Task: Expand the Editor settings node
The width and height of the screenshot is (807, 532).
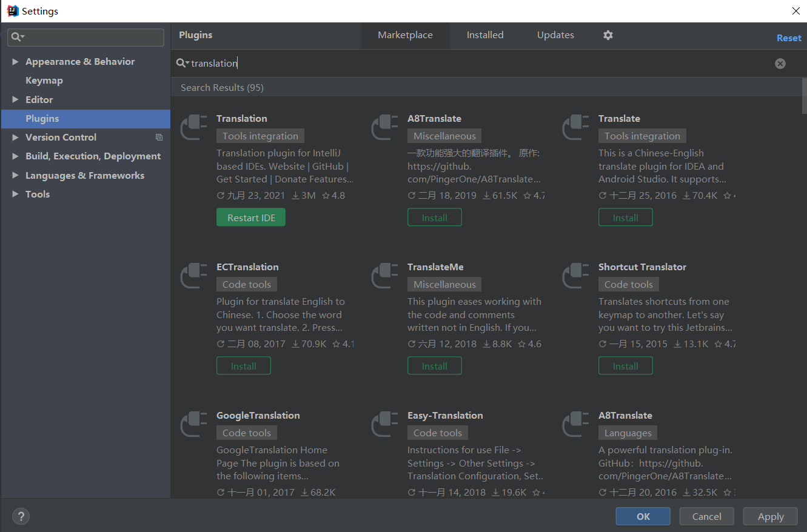Action: coord(15,99)
